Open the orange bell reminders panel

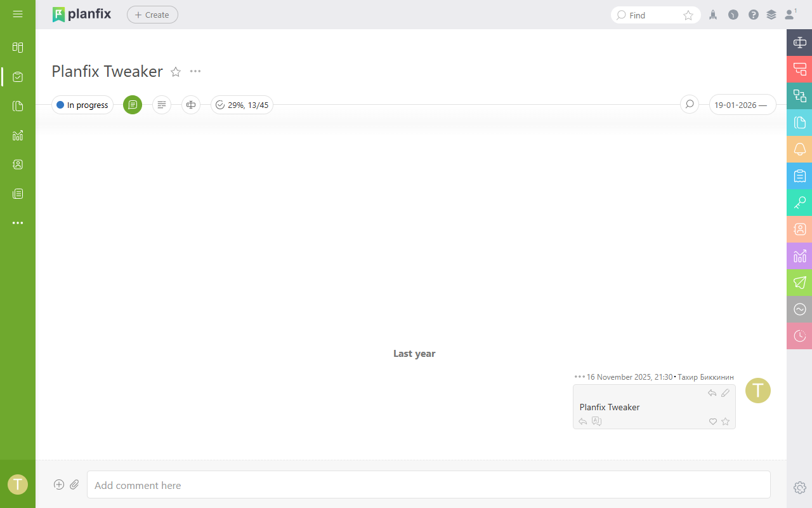[799, 149]
